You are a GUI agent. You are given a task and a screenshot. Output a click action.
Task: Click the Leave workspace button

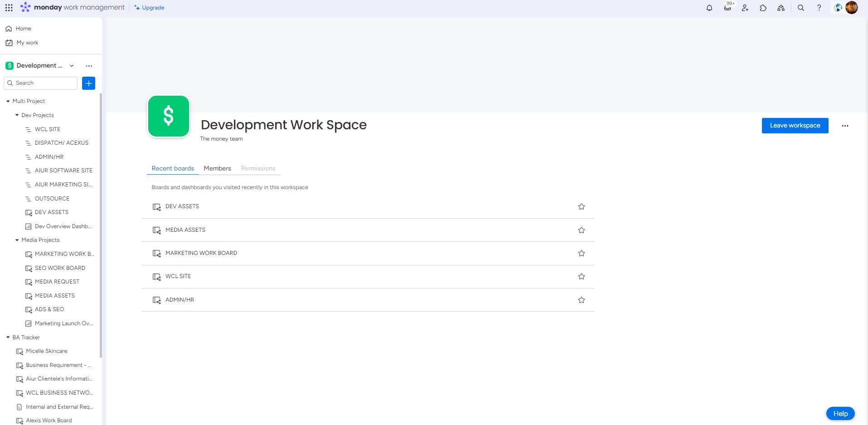tap(795, 126)
